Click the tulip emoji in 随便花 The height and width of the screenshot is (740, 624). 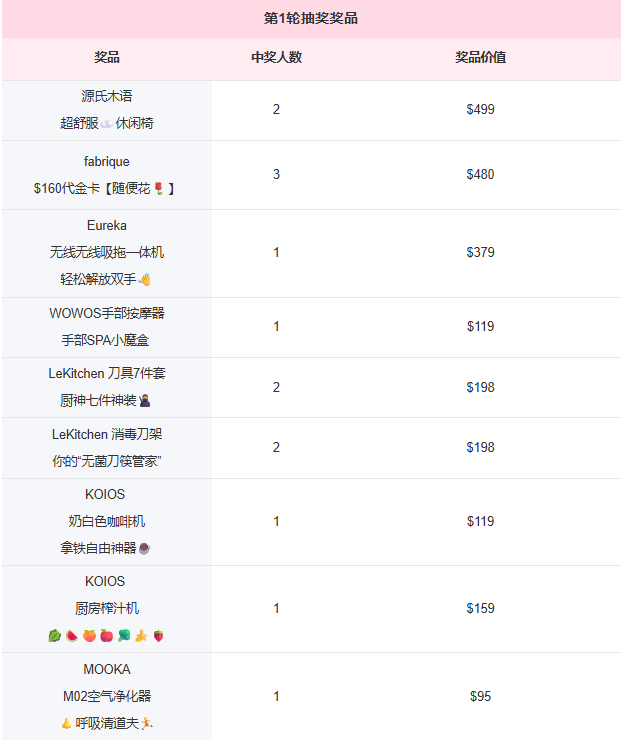pyautogui.click(x=159, y=189)
